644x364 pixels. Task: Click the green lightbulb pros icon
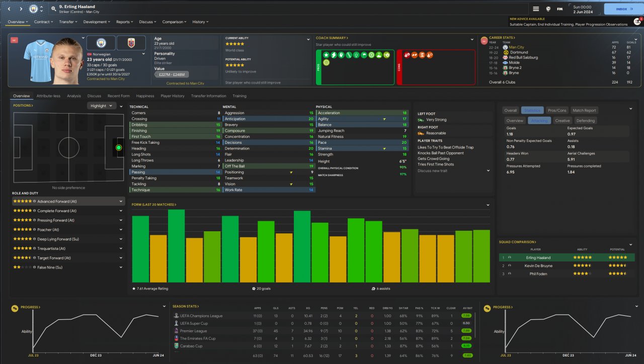pyautogui.click(x=356, y=54)
